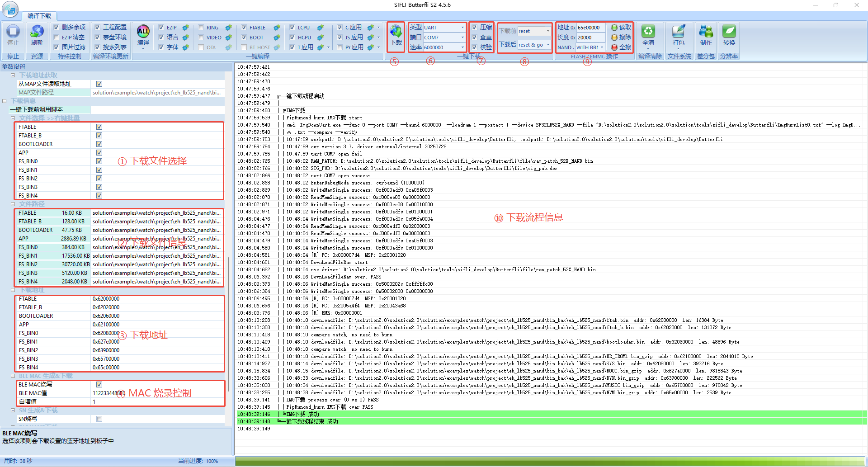Screen dimensions: 868x467
Task: Toggle the BLE MAC烧写 checkbox
Action: pos(99,385)
